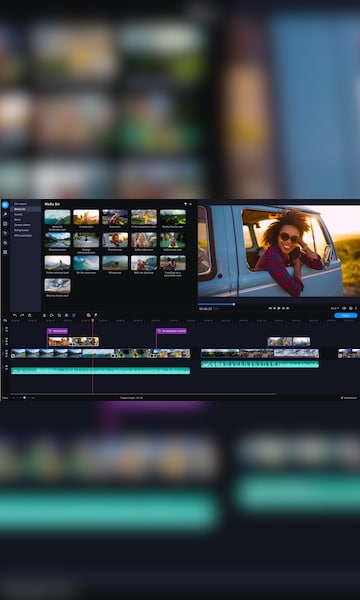Click the microphone Record audio icon
The image size is (360, 600).
click(x=95, y=315)
